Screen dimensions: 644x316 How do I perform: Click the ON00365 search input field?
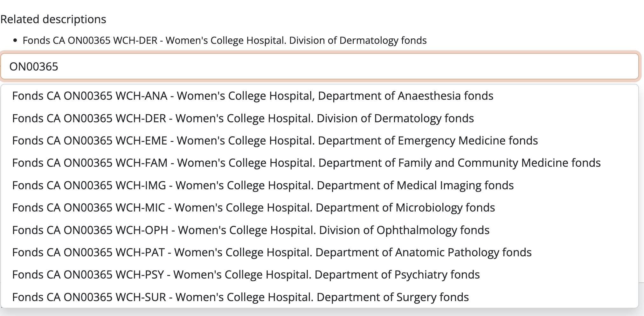pyautogui.click(x=319, y=66)
